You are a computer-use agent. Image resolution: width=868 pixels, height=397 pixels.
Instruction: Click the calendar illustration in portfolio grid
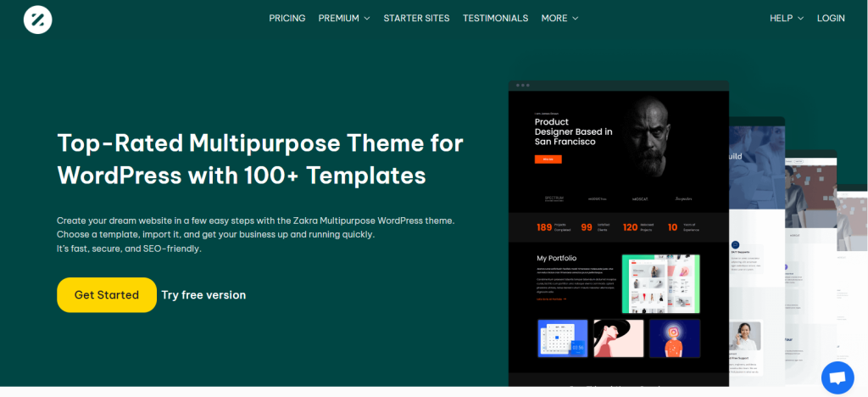point(563,338)
